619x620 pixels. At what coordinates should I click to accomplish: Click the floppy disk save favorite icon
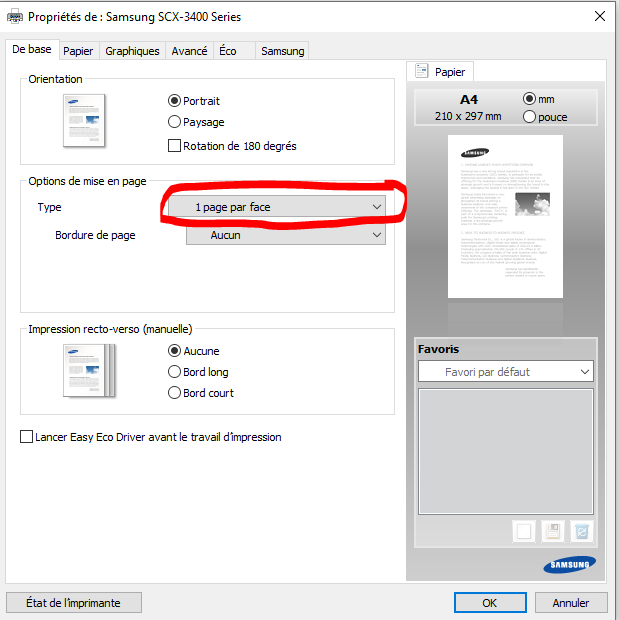(x=553, y=531)
